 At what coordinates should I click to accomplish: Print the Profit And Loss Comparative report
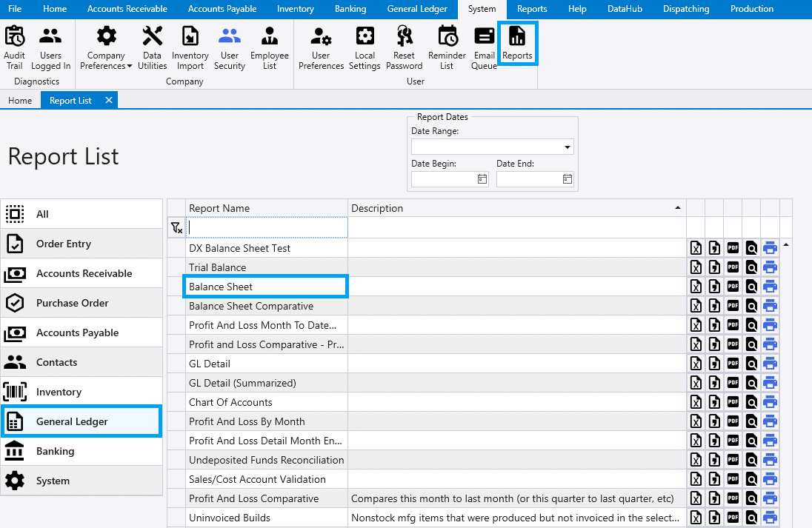(x=770, y=498)
